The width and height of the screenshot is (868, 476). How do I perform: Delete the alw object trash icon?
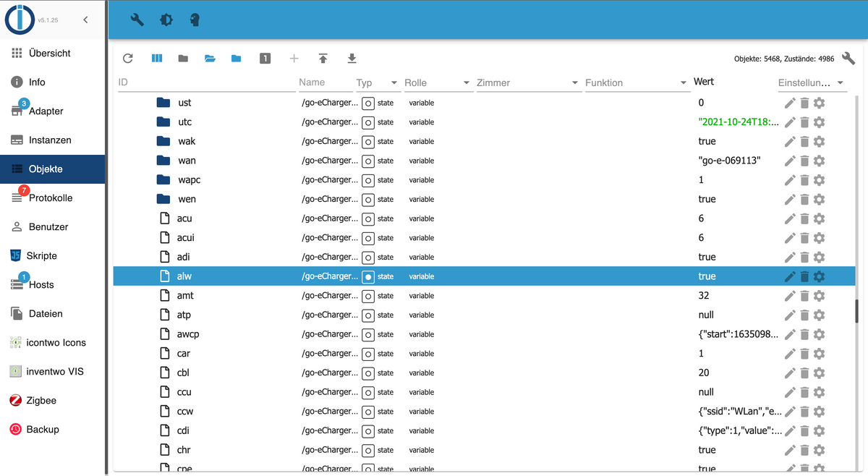point(804,276)
